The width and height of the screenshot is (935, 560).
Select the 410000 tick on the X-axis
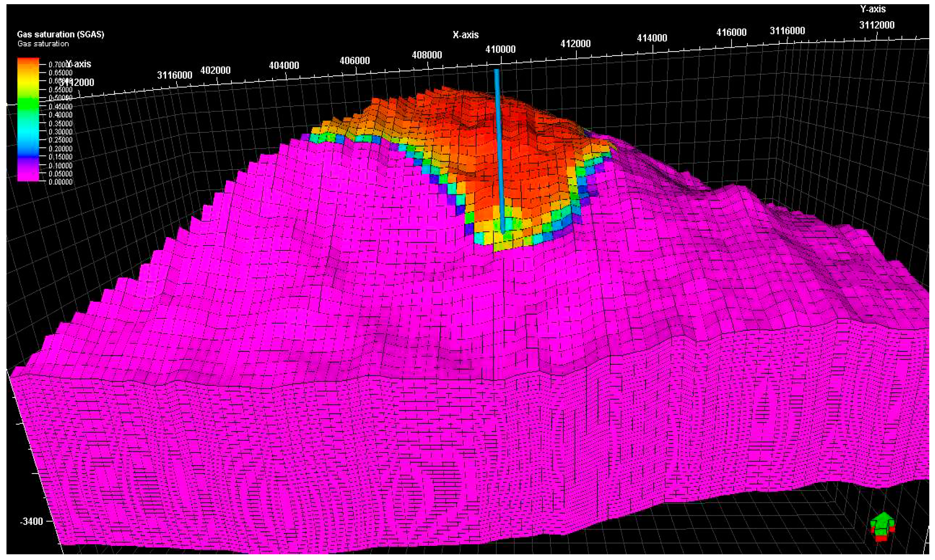(x=500, y=49)
